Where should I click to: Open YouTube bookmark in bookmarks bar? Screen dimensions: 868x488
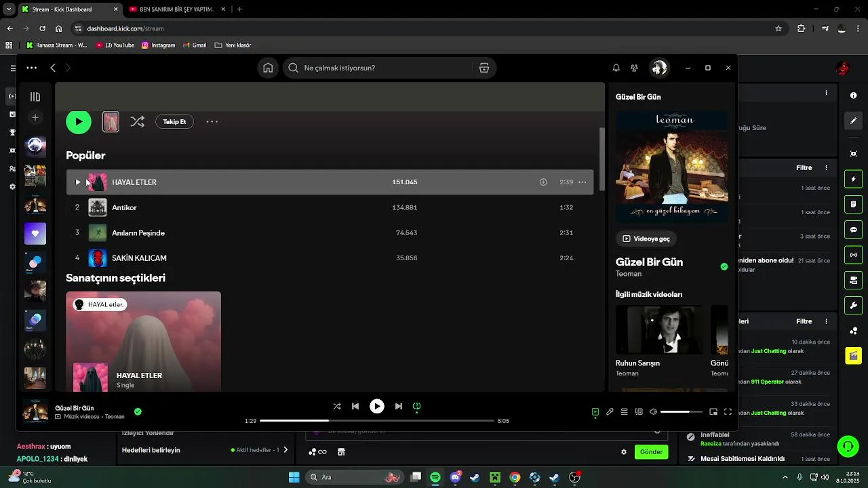pyautogui.click(x=115, y=45)
